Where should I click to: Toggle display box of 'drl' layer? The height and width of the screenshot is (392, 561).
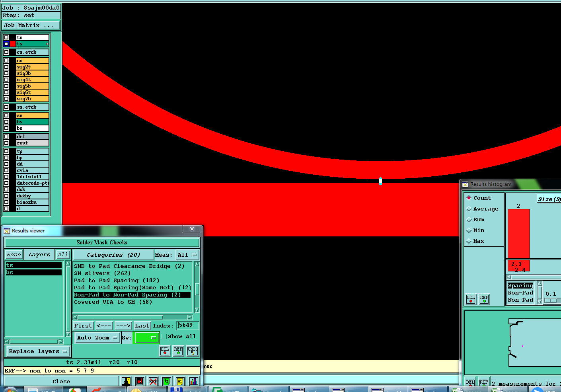pyautogui.click(x=6, y=137)
